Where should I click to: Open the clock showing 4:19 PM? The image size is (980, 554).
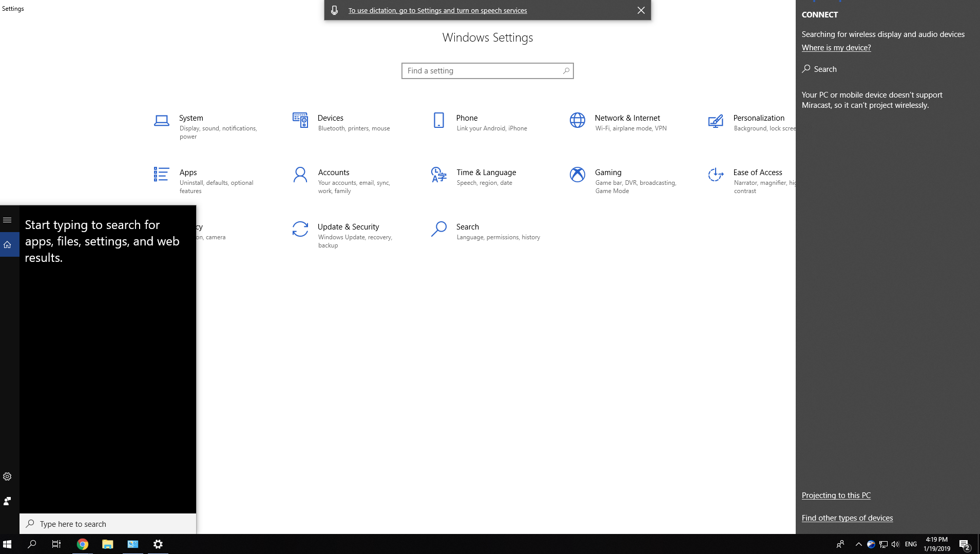point(937,544)
